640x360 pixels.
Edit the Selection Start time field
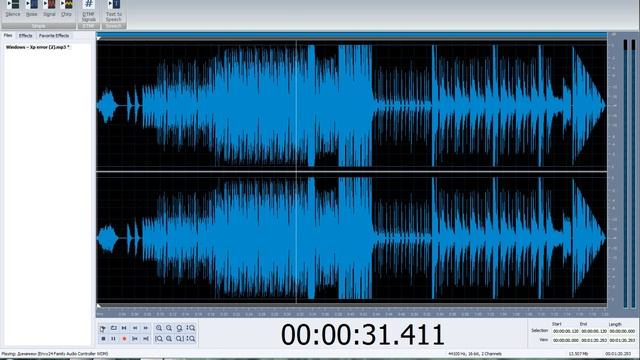[566, 331]
